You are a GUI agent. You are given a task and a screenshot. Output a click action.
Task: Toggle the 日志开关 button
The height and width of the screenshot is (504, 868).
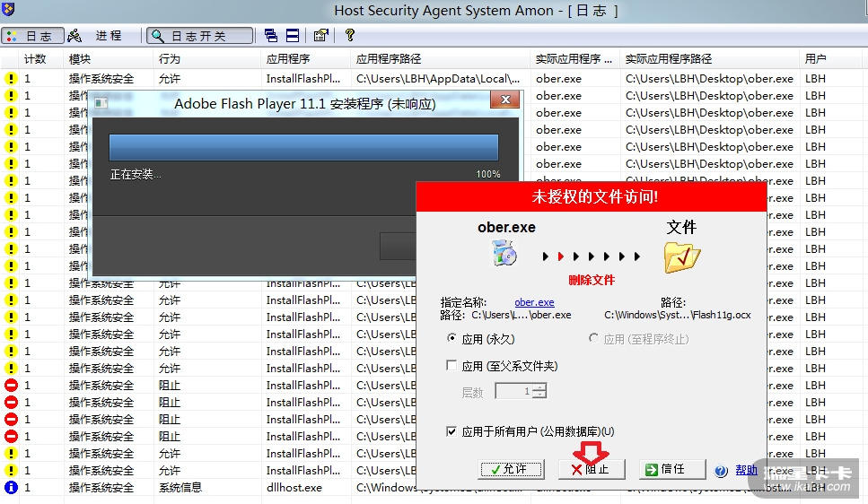tap(200, 36)
